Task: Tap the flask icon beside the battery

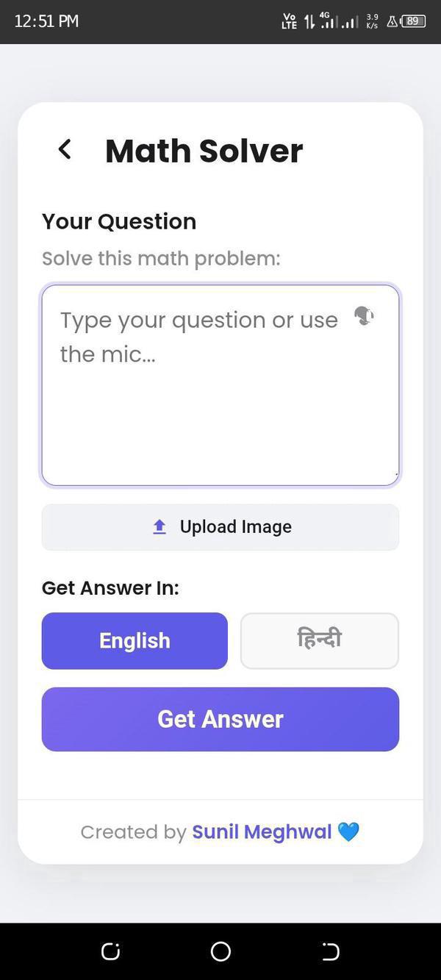Action: (x=392, y=21)
